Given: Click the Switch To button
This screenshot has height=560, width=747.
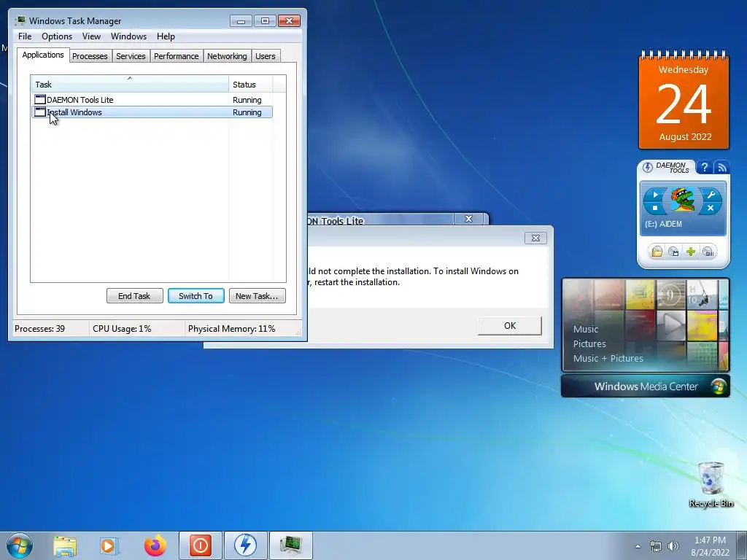Looking at the screenshot, I should (x=196, y=296).
